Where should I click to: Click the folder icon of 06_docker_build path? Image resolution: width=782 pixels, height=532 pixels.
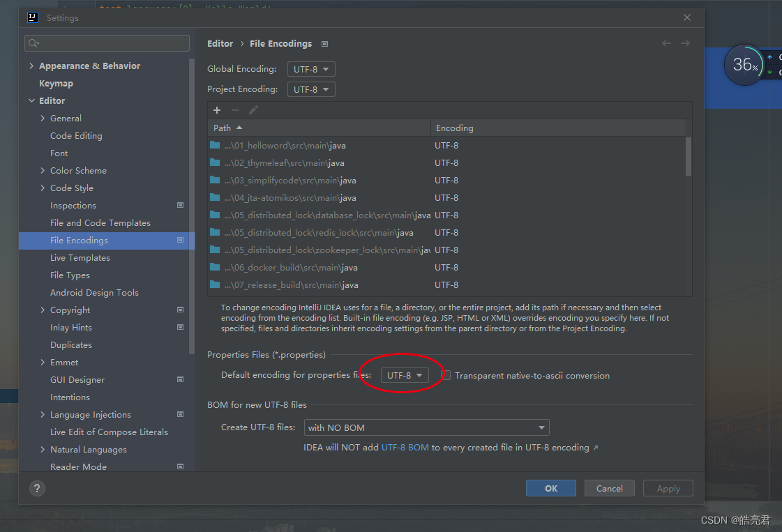(215, 267)
